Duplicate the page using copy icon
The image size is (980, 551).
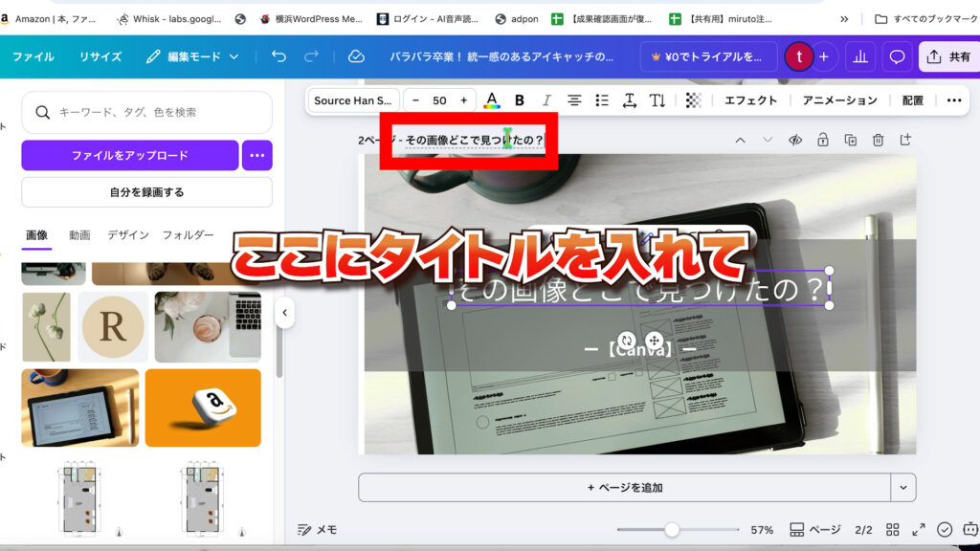click(850, 141)
